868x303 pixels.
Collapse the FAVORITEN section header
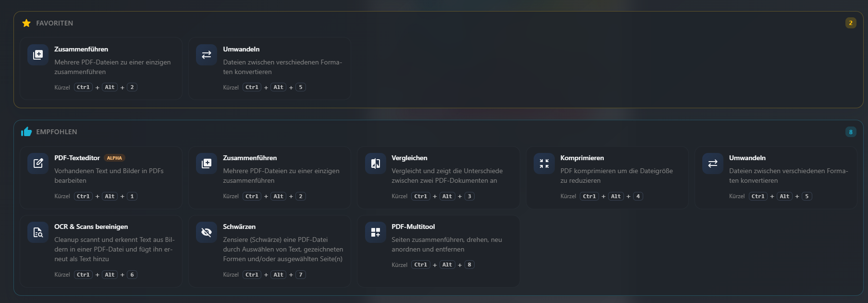55,23
